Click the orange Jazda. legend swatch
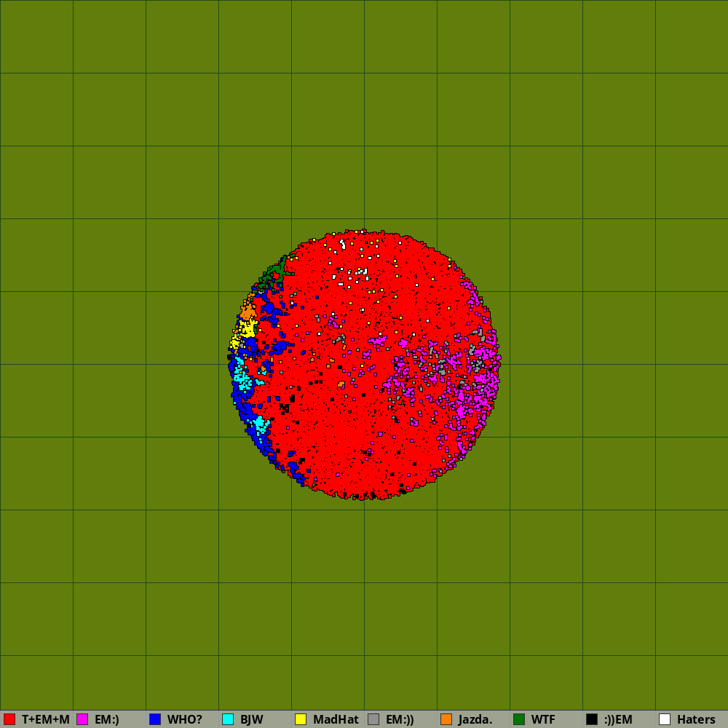728x728 pixels. [x=446, y=719]
